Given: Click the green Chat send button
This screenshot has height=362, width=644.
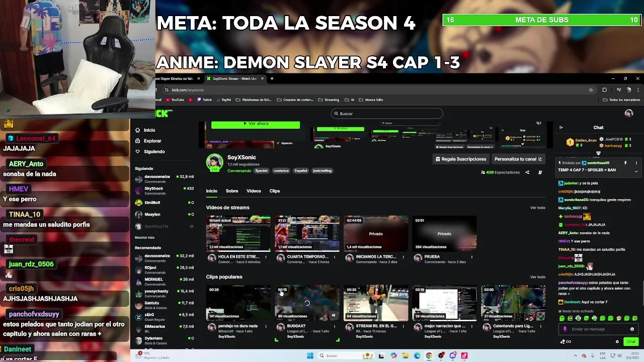Looking at the screenshot, I should (x=631, y=342).
